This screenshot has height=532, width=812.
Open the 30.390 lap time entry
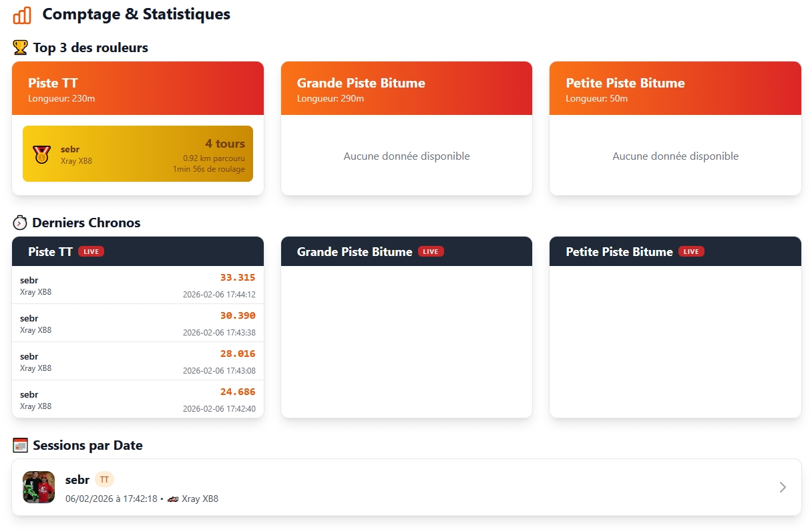click(138, 323)
